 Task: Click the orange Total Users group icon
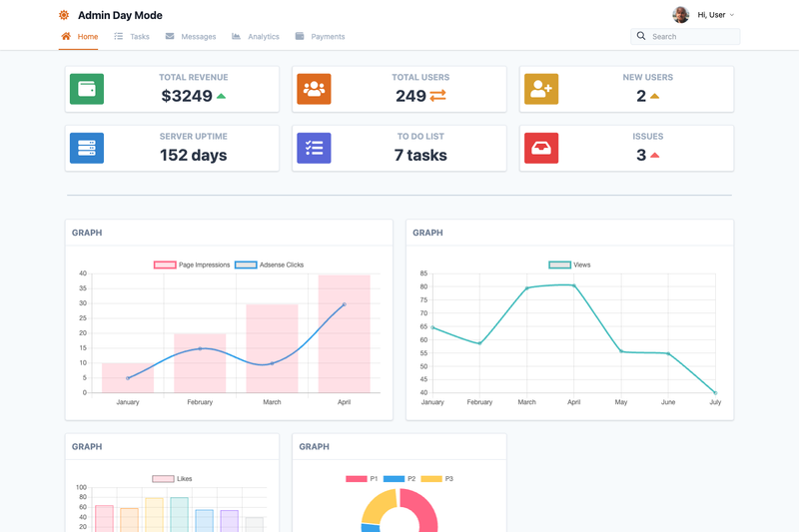314,89
